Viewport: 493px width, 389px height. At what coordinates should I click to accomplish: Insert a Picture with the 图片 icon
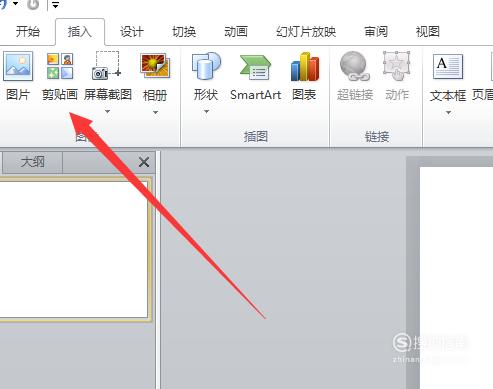click(x=18, y=66)
